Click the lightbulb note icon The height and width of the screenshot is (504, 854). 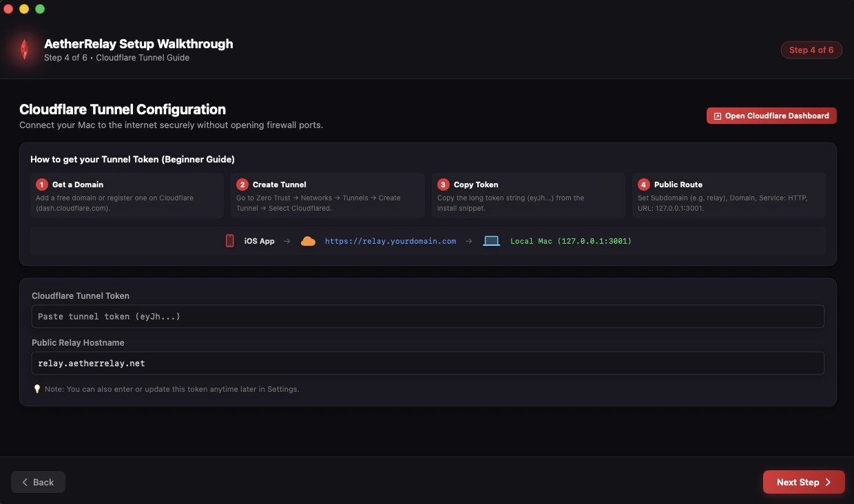tap(37, 389)
